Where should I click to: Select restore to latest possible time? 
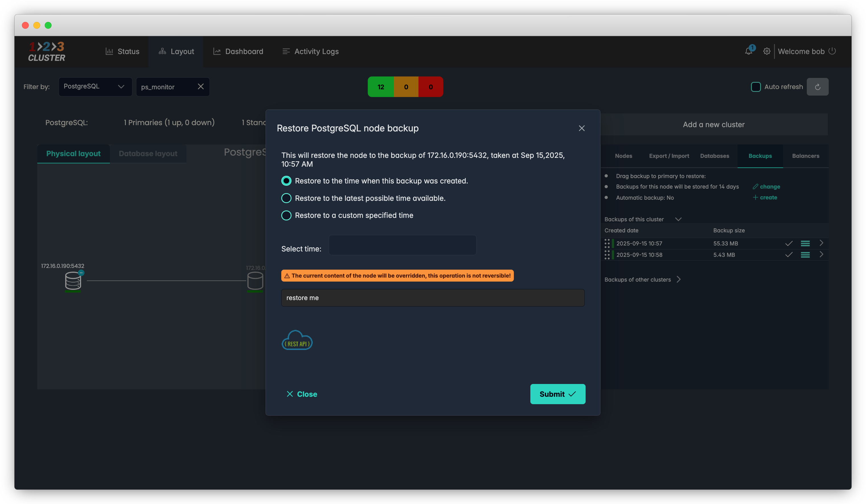pyautogui.click(x=286, y=198)
